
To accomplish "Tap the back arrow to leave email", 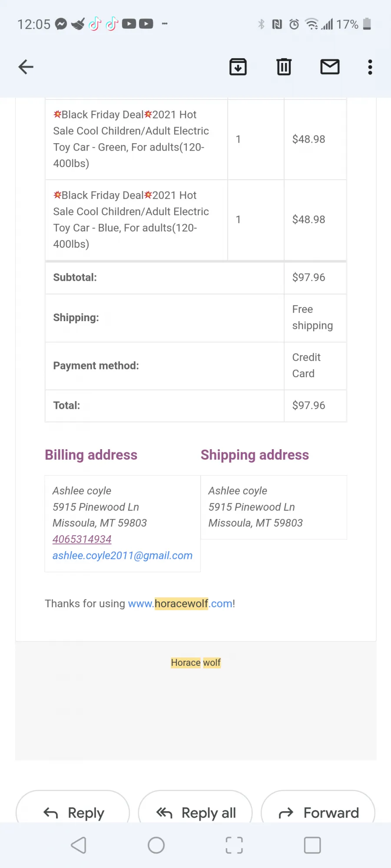I will pos(26,67).
